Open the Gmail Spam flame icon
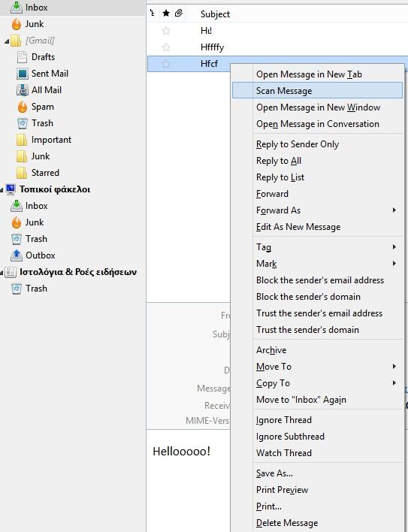Image resolution: width=408 pixels, height=532 pixels. pyautogui.click(x=23, y=107)
